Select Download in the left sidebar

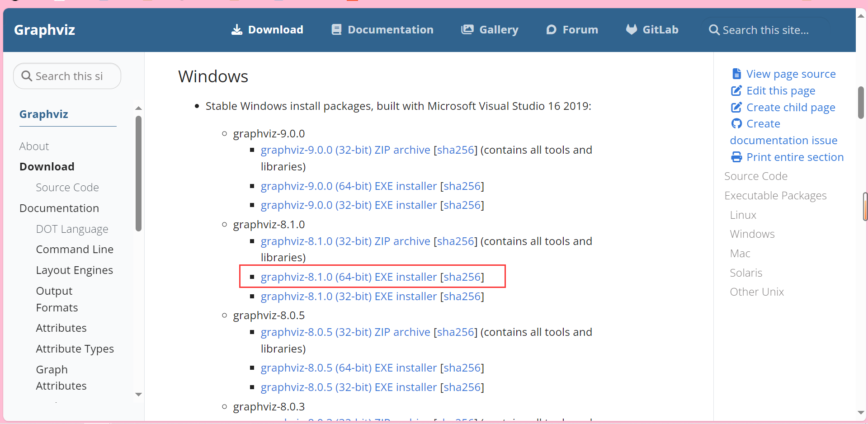coord(47,166)
